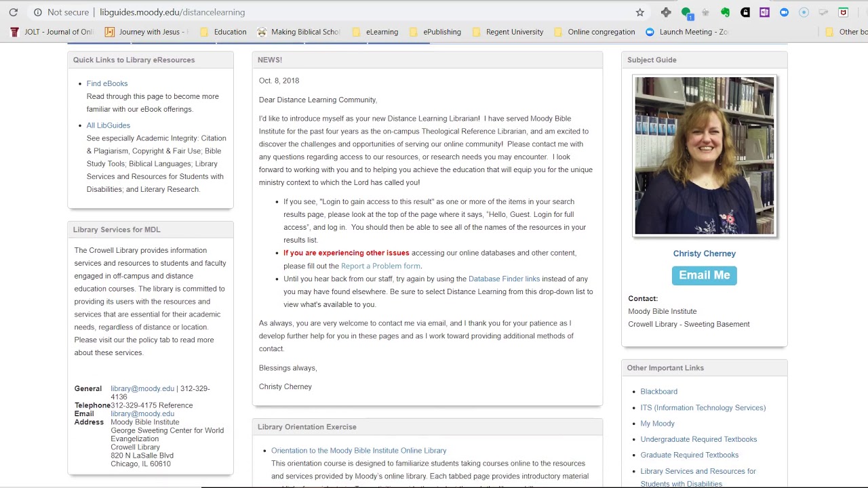Open ITS (Information Technology Services) link
The height and width of the screenshot is (488, 868).
coord(703,407)
